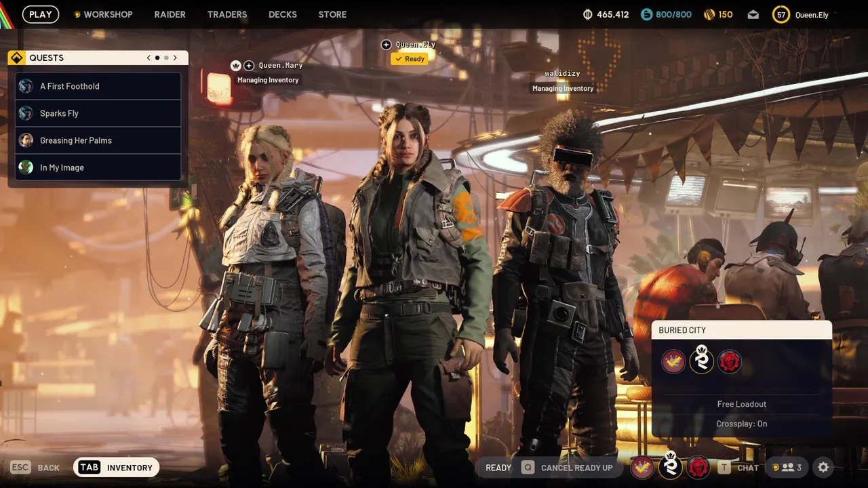This screenshot has height=488, width=868.
Task: Open the In My Image quest
Action: pos(98,167)
